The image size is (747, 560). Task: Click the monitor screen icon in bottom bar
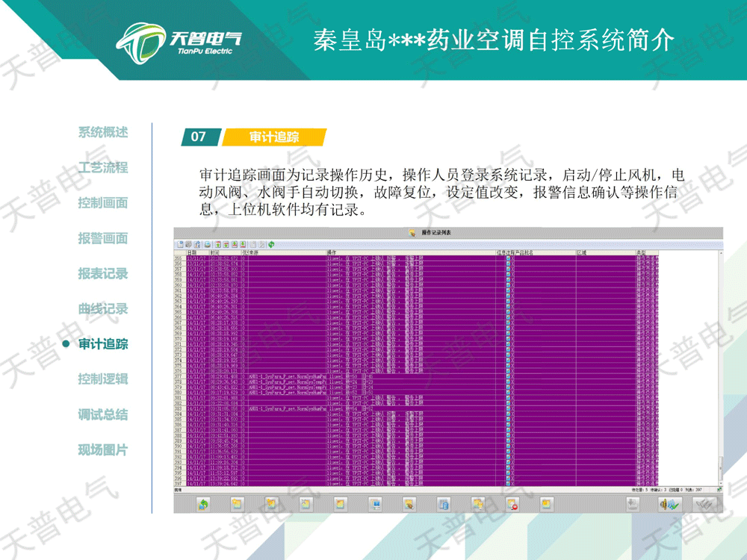pyautogui.click(x=375, y=504)
